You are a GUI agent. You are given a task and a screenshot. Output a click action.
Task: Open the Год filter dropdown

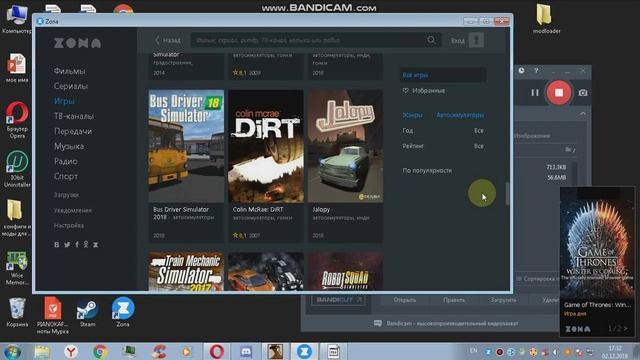click(x=443, y=131)
